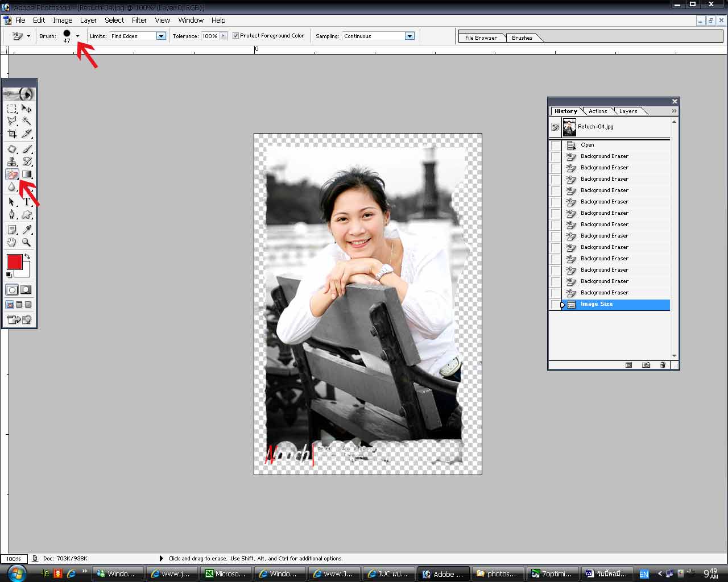The image size is (728, 582).
Task: Uncheck Protect Foreground Color checkbox
Action: (236, 36)
